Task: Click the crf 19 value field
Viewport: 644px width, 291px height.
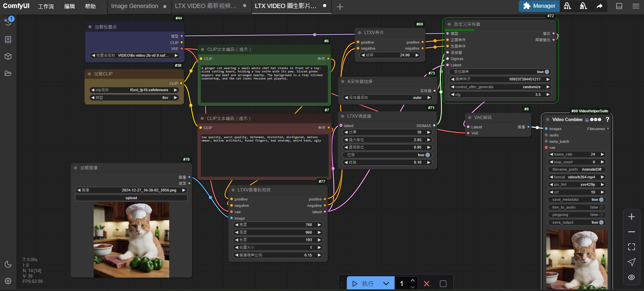Action: (x=577, y=192)
